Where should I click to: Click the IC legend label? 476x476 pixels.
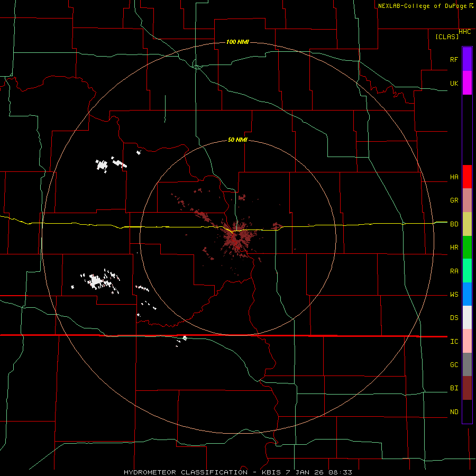click(x=454, y=342)
